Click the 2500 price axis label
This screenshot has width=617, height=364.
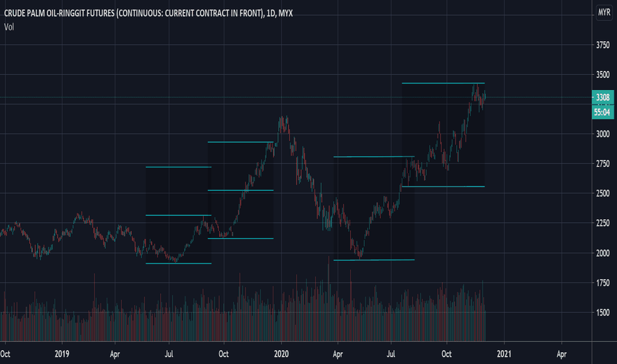pyautogui.click(x=602, y=193)
